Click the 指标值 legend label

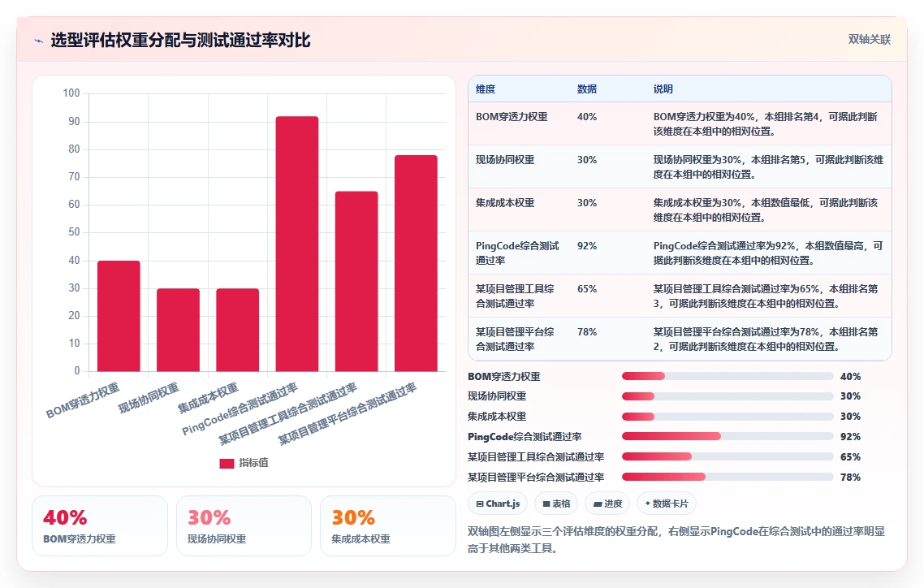click(x=253, y=463)
